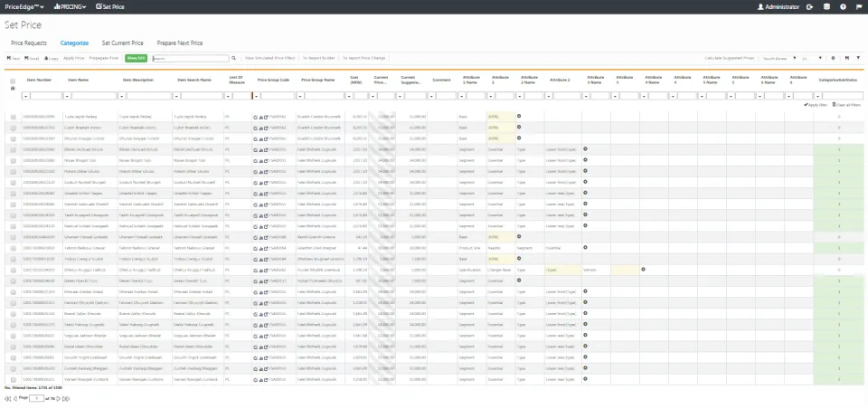Image resolution: width=868 pixels, height=409 pixels.
Task: Click the logout icon beside Administrator
Action: point(809,7)
